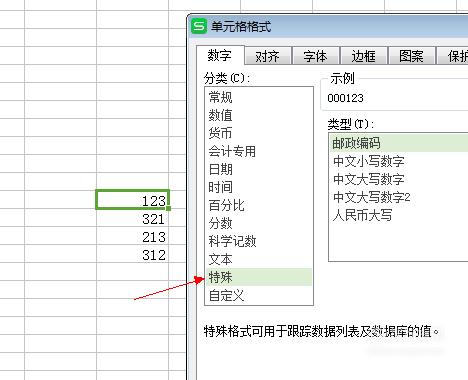
Task: Open the 边框 tab
Action: coord(363,56)
